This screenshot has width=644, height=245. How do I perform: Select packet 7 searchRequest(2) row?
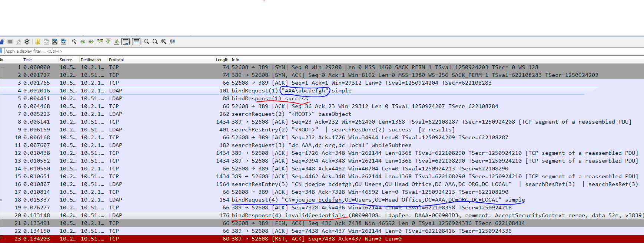pos(322,114)
